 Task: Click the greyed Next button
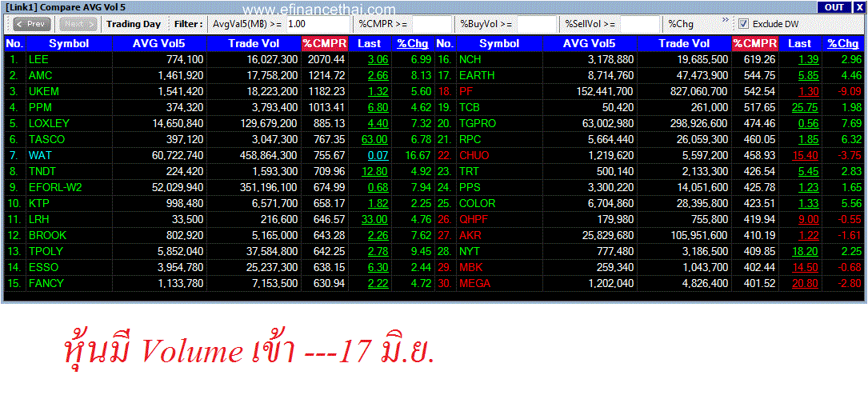(x=78, y=24)
